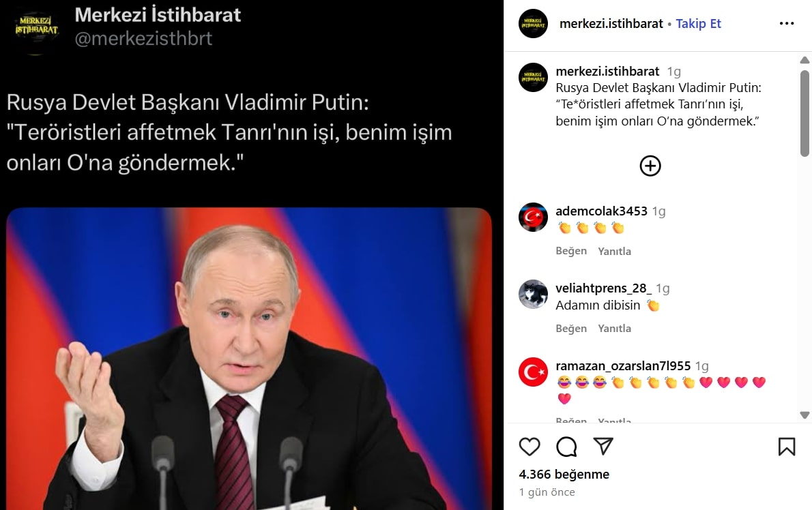The width and height of the screenshot is (812, 510).
Task: Like the post with heart icon
Action: tap(530, 447)
